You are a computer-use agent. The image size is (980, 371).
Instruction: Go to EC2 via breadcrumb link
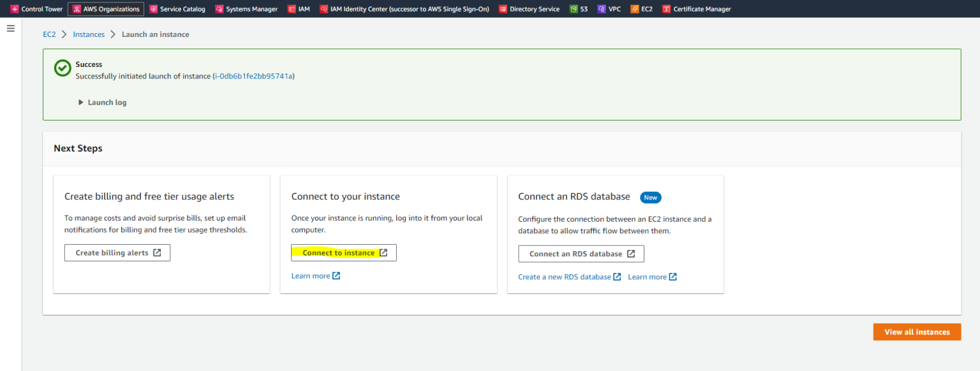coord(49,34)
